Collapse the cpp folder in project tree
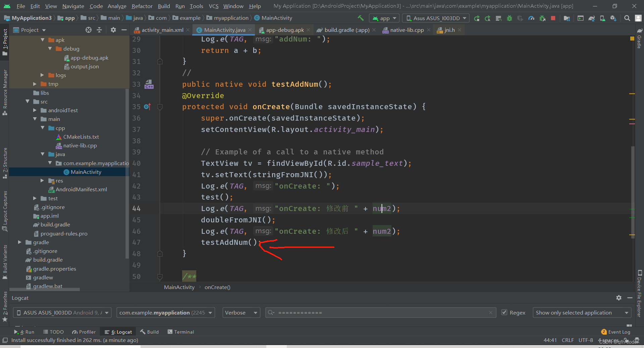This screenshot has width=644, height=348. coord(43,128)
